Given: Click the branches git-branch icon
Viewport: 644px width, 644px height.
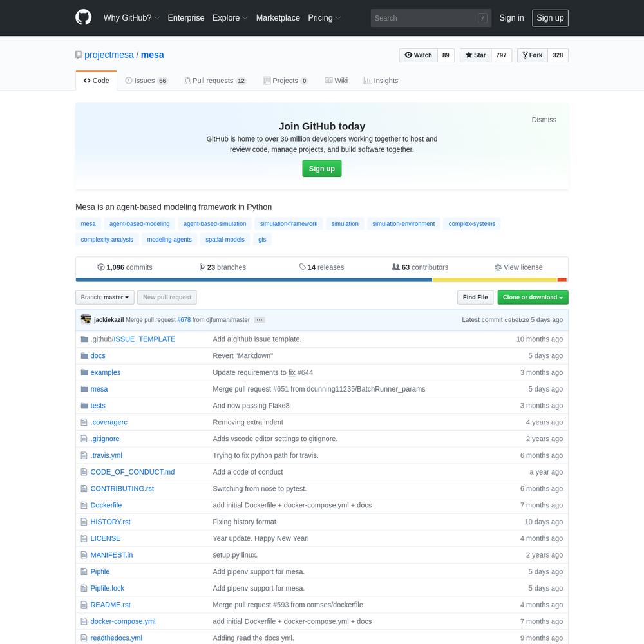Looking at the screenshot, I should click(x=202, y=267).
